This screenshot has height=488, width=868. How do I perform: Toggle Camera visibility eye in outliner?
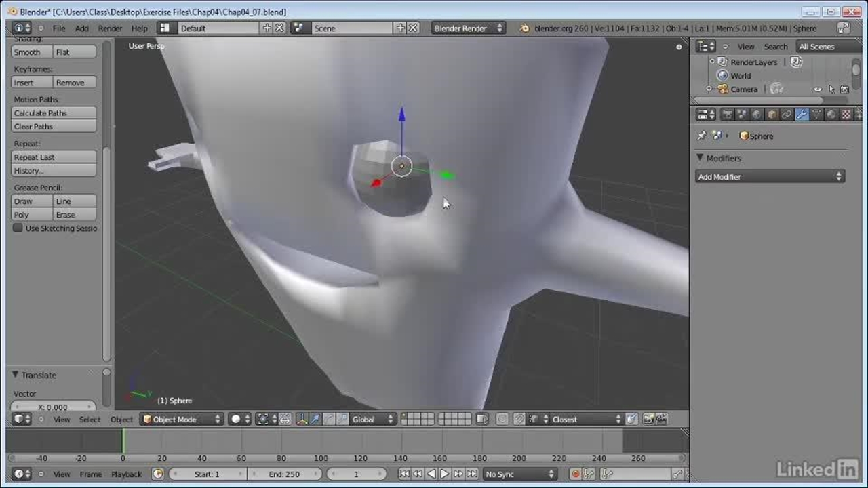818,89
